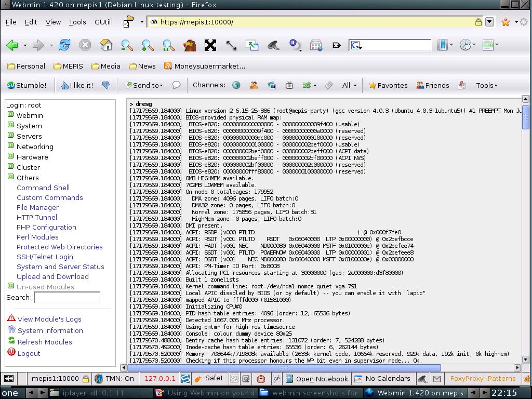Select the TV video channel icon

click(x=289, y=85)
